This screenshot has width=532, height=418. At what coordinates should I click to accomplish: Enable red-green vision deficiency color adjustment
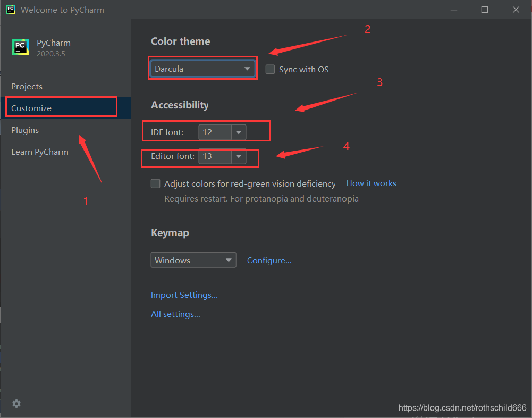point(155,183)
